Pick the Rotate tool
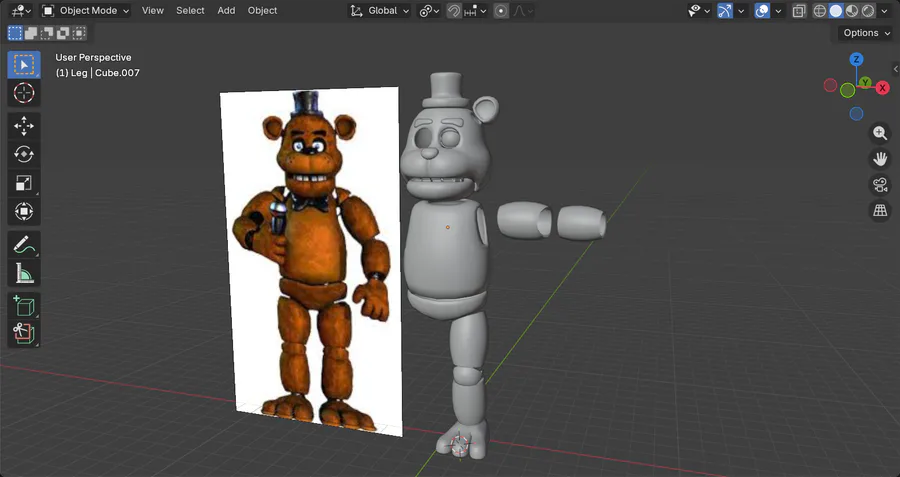The width and height of the screenshot is (900, 477). pyautogui.click(x=24, y=154)
